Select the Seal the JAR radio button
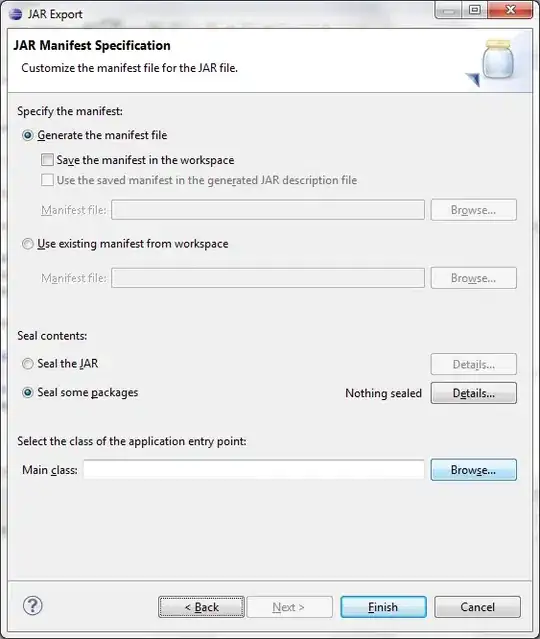 28,364
